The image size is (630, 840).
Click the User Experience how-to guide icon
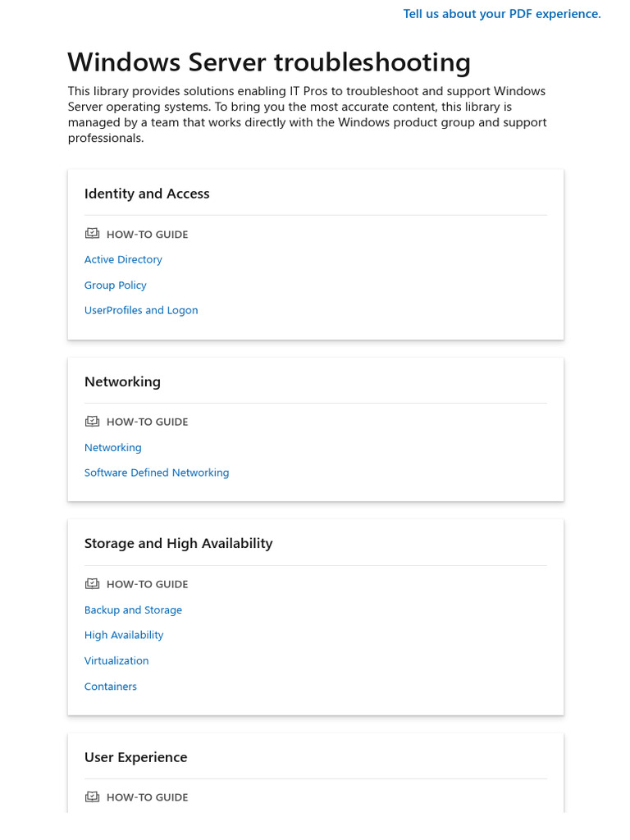[92, 797]
